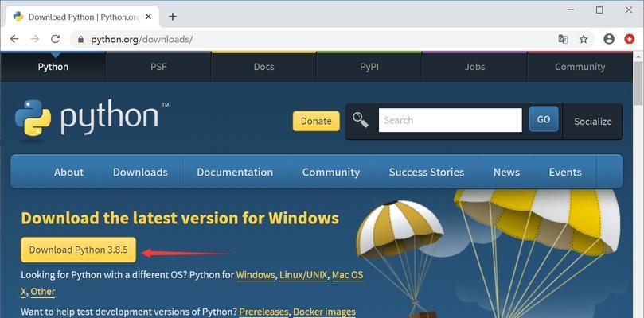Minimize the Chrome window
Screen dimensions: 644x318
tap(571, 10)
